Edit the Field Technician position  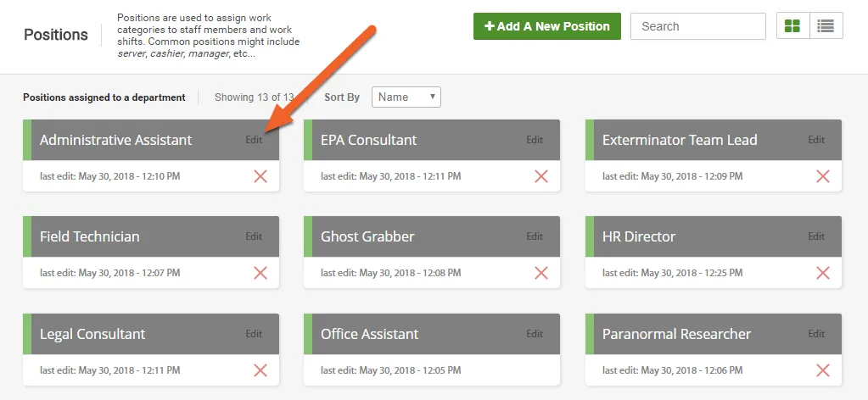tap(254, 236)
